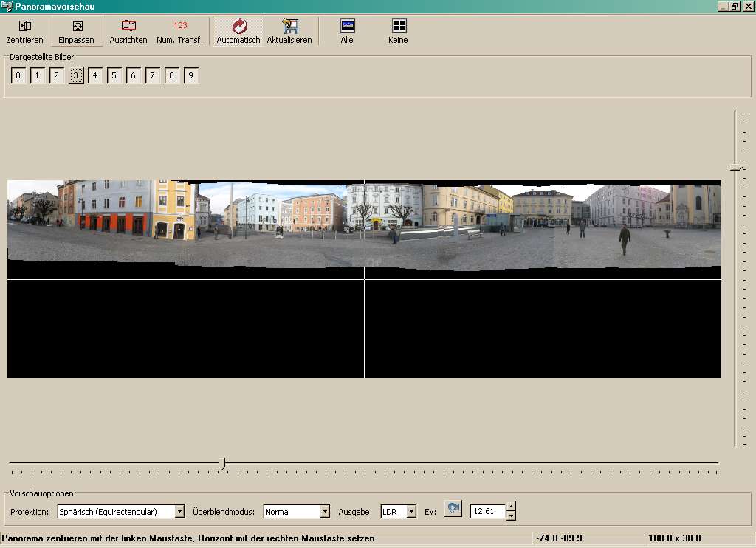Toggle displayed image 9
The height and width of the screenshot is (548, 756).
point(191,75)
